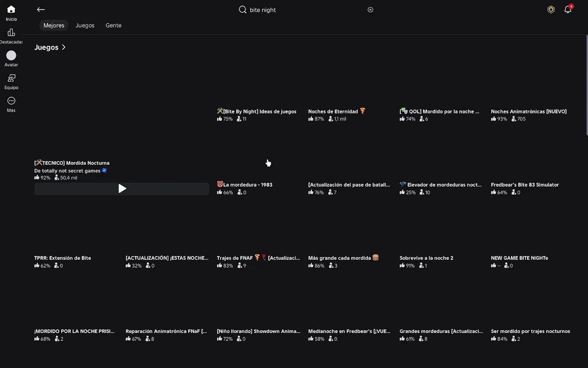This screenshot has height=368, width=588.
Task: Open creator link totally not secret games
Action: (67, 171)
